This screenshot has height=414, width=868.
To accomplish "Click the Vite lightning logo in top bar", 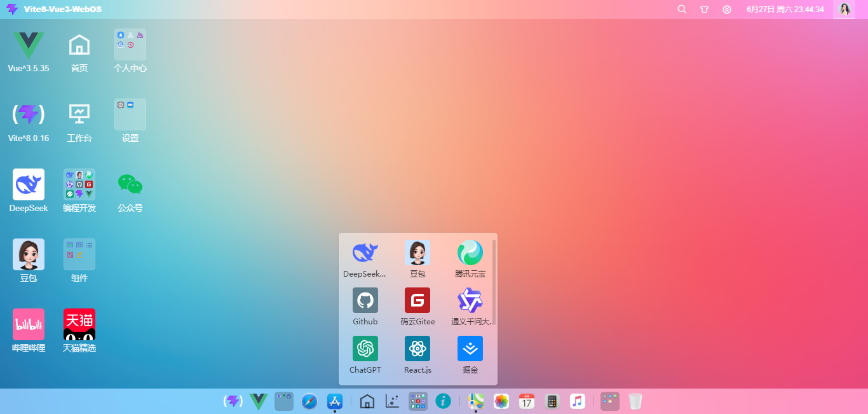I will [12, 10].
